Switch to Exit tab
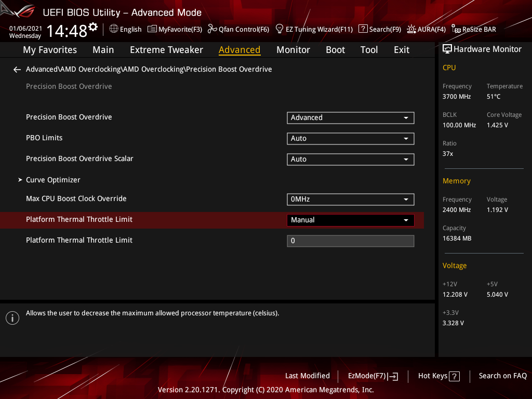Image resolution: width=532 pixels, height=399 pixels. 402,50
